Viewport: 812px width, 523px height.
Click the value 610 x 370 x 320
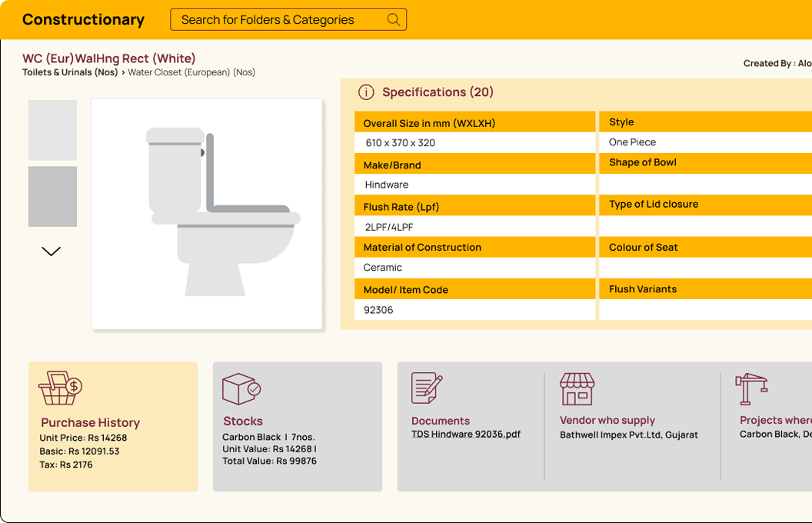click(401, 143)
